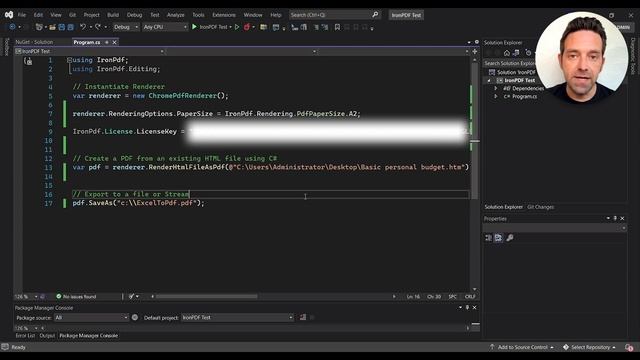This screenshot has width=640, height=360.
Task: Click the notifications bell in status bar
Action: 629,347
